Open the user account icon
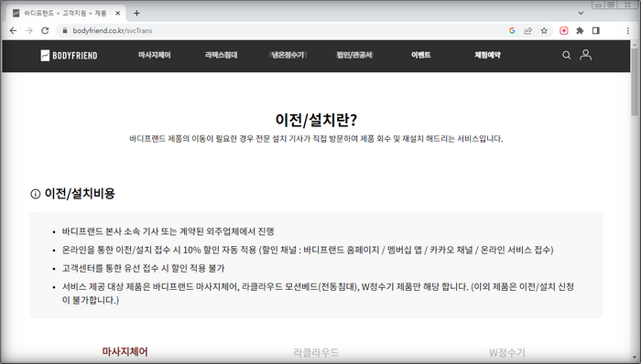 point(585,55)
